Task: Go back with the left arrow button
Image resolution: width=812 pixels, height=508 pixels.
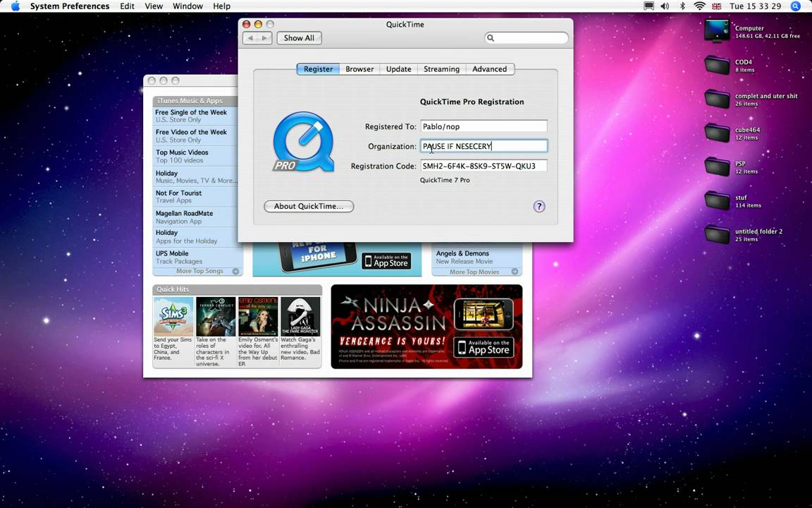Action: [251, 38]
